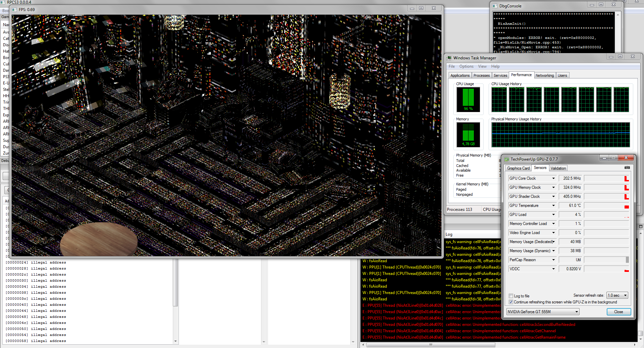644x348 pixels.
Task: Open the NVIDIA GeForce GT 555M selector
Action: (543, 312)
